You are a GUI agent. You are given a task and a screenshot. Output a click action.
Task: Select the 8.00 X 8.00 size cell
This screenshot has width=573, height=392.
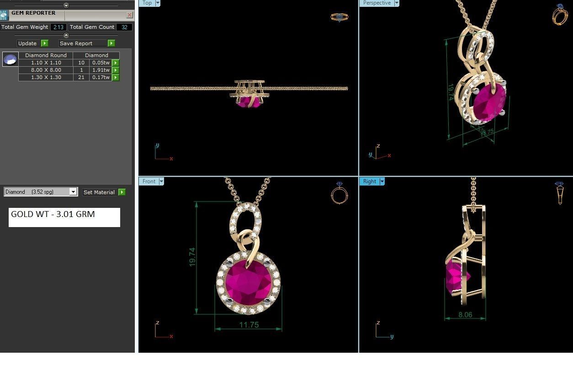[46, 70]
